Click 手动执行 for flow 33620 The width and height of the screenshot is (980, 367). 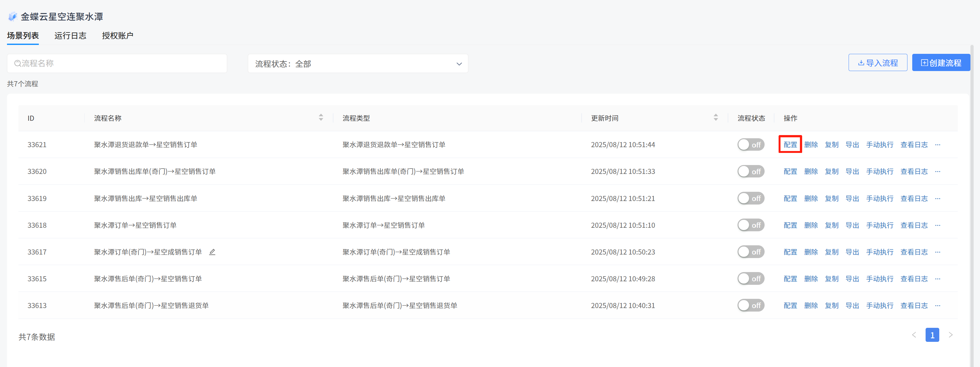879,171
